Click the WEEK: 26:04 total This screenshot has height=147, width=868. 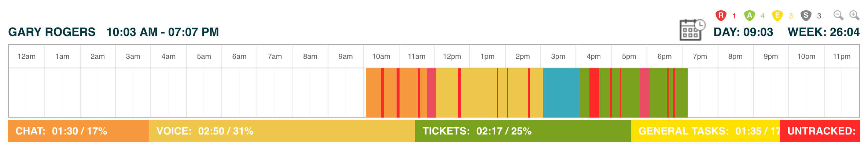(x=824, y=32)
